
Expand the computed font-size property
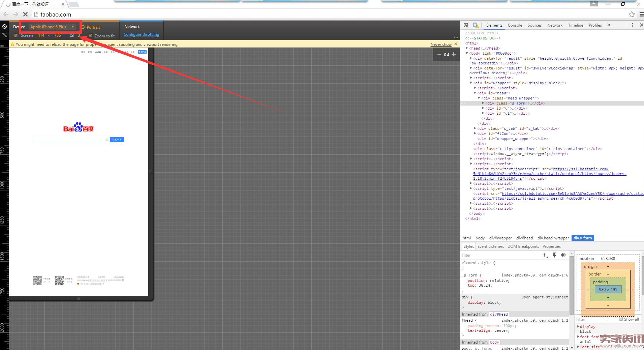[578, 347]
